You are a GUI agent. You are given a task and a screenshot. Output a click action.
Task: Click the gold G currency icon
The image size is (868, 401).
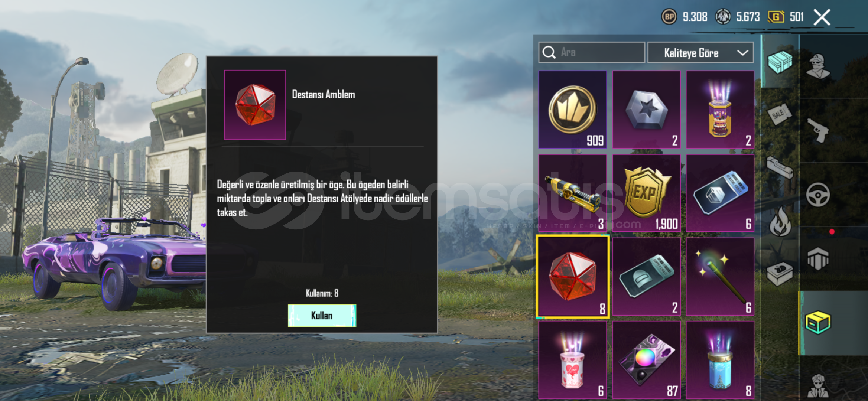776,17
